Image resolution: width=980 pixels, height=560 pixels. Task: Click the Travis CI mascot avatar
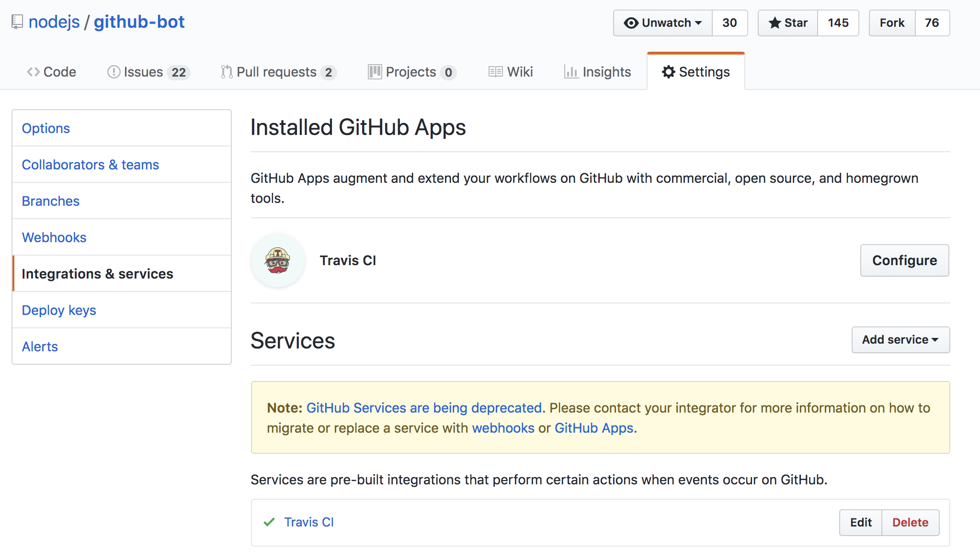point(278,260)
